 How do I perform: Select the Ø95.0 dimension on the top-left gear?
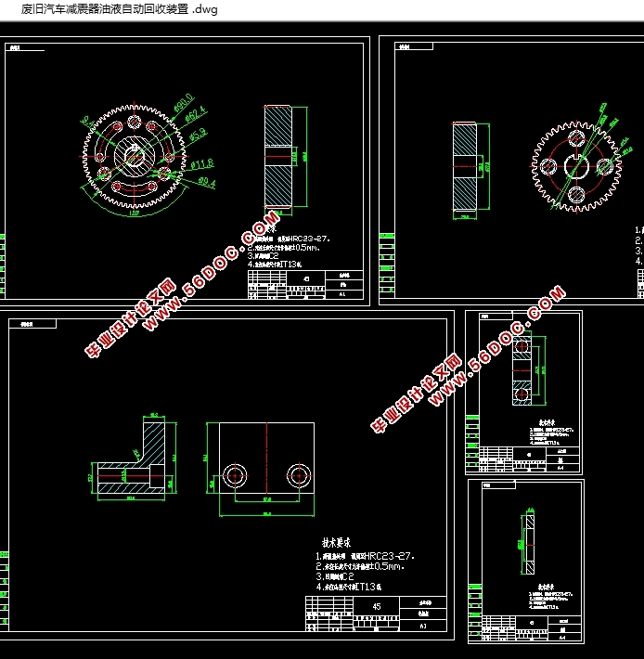184,102
